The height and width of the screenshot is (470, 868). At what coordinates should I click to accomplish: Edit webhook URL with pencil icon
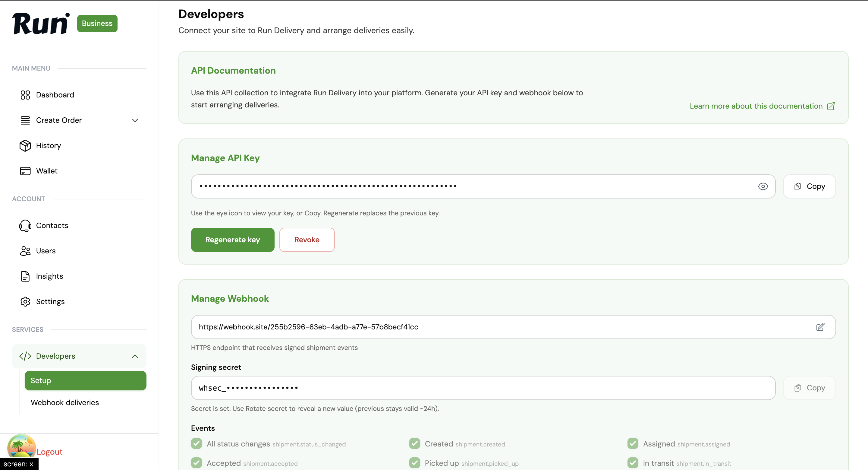point(820,327)
